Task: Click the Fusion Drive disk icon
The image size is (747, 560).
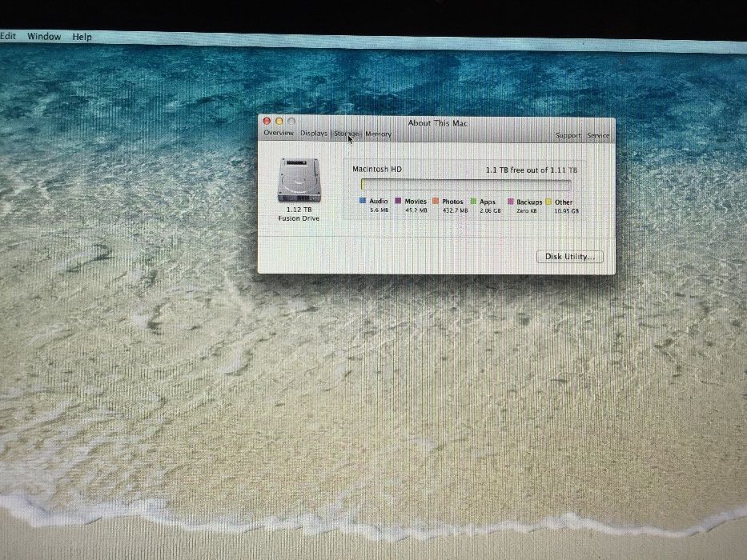Action: [x=299, y=181]
